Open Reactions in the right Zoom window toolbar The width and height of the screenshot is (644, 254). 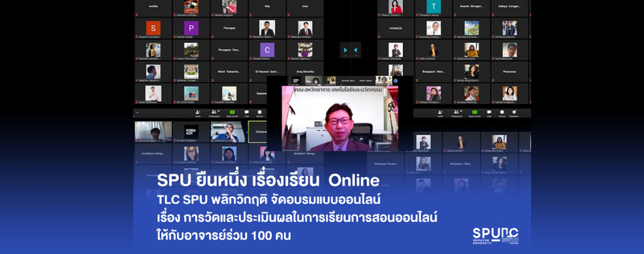[x=514, y=113]
